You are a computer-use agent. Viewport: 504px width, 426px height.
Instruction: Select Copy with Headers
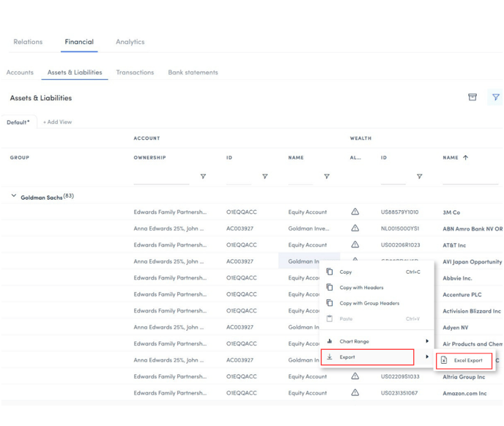(361, 288)
